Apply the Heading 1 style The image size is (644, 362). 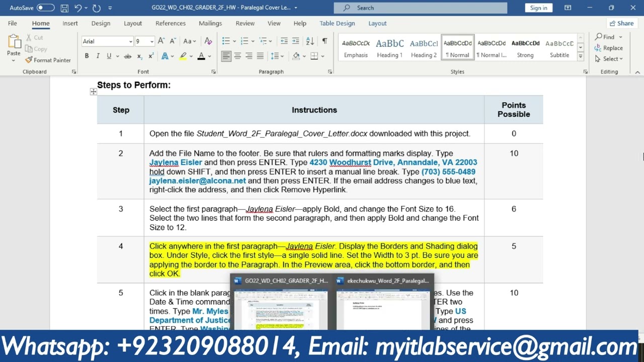(390, 48)
